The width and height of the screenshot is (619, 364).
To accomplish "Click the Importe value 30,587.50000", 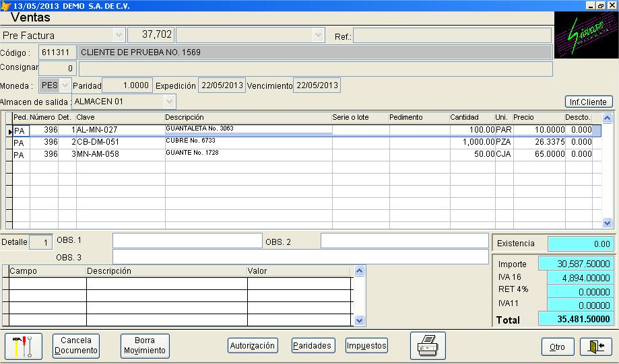I will pyautogui.click(x=577, y=264).
